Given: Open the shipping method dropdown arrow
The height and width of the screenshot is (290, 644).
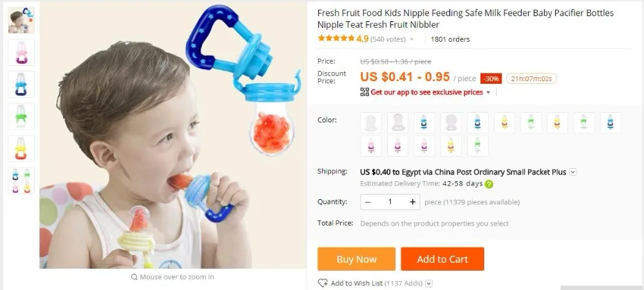Looking at the screenshot, I should click(x=573, y=171).
